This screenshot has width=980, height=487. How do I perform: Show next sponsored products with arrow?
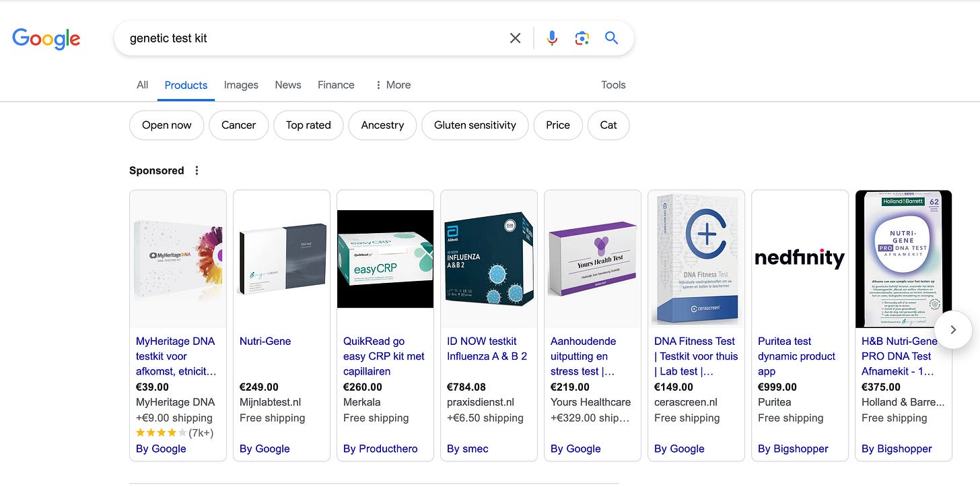[x=953, y=330]
